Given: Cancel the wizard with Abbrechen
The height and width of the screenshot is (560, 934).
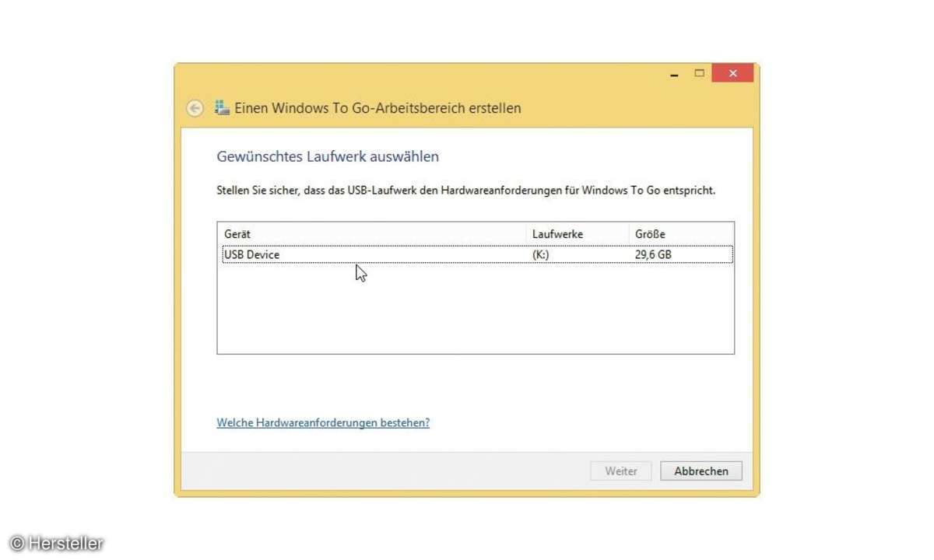Looking at the screenshot, I should pyautogui.click(x=701, y=471).
